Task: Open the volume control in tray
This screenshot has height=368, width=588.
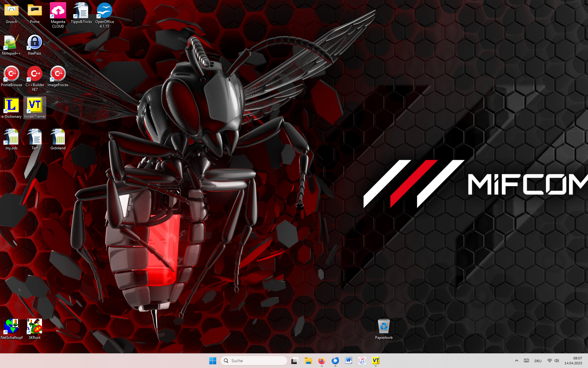Action: pyautogui.click(x=557, y=361)
